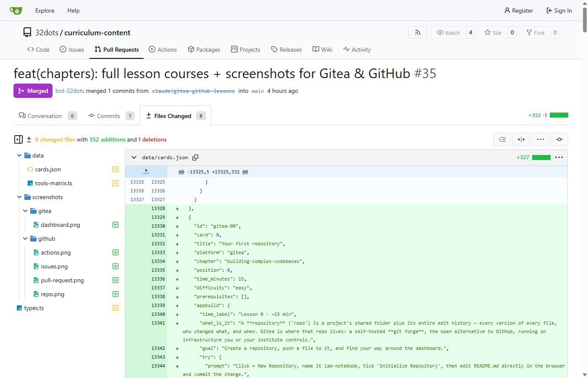Image resolution: width=588 pixels, height=378 pixels.
Task: Open the Issues tab
Action: coord(72,50)
